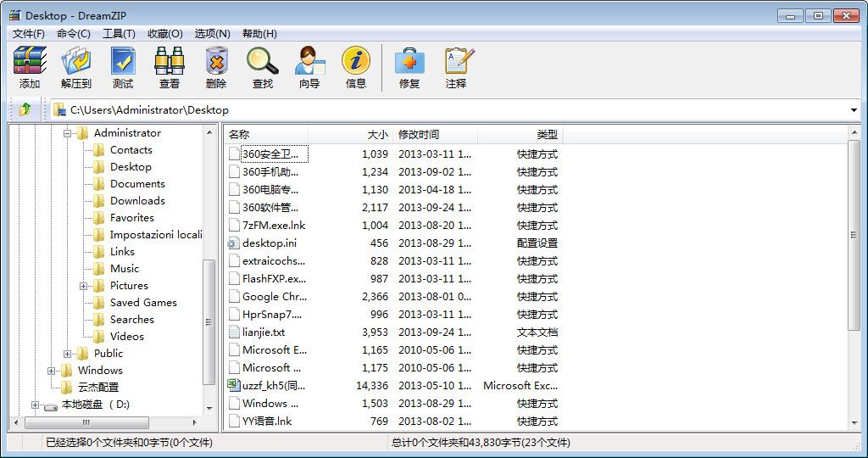Viewport: 868px width, 458px height.
Task: Open the 命令(C) menu
Action: (x=74, y=34)
